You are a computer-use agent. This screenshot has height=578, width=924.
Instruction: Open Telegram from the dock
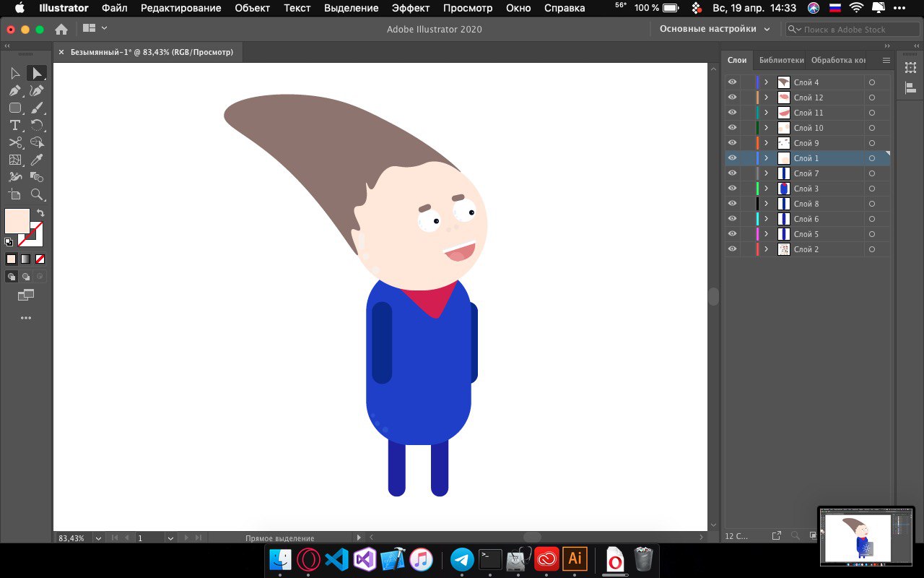point(462,558)
